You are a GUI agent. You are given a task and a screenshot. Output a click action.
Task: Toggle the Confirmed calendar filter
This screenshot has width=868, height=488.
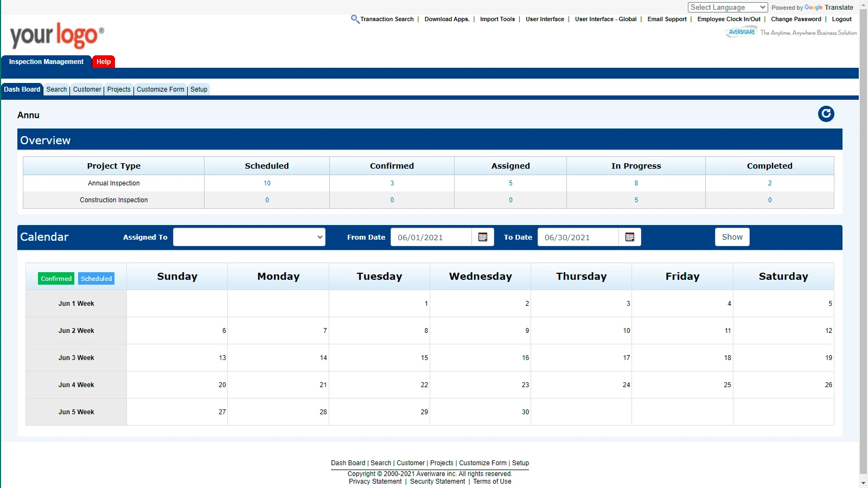tap(56, 279)
